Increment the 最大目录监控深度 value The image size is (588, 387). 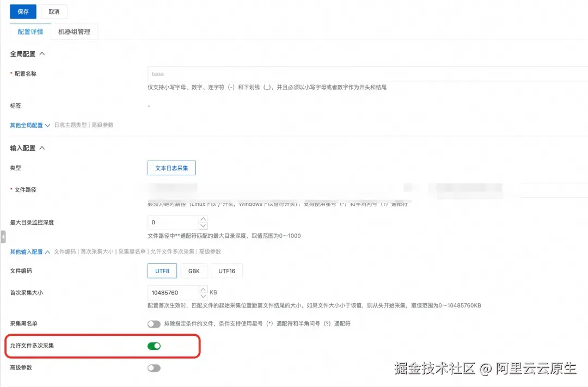click(x=202, y=219)
